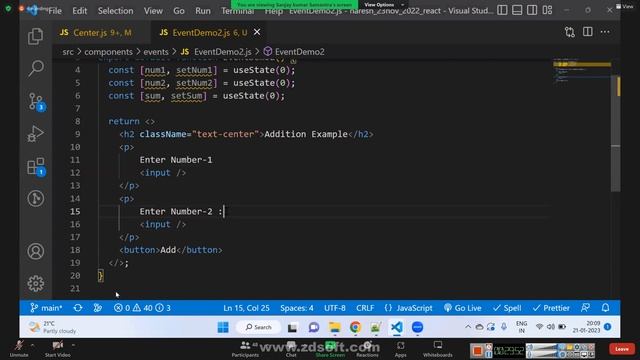
Task: Select the JavaScript language mode
Action: [x=408, y=308]
